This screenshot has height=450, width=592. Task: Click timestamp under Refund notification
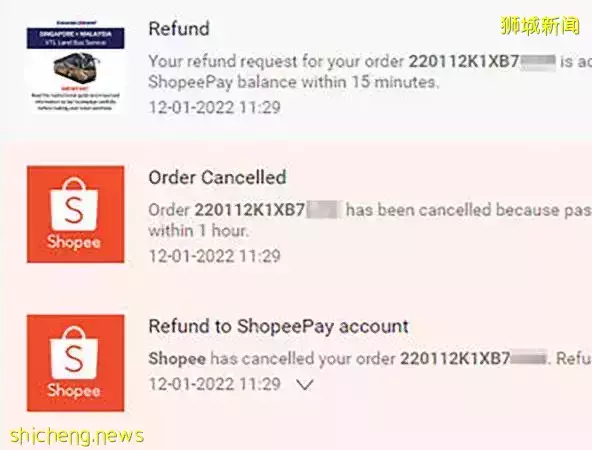[214, 108]
